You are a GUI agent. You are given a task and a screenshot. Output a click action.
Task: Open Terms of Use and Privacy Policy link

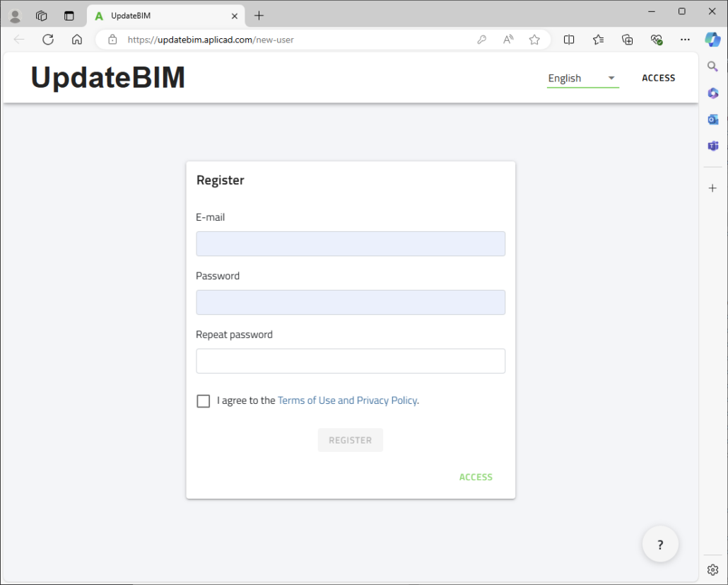[348, 400]
